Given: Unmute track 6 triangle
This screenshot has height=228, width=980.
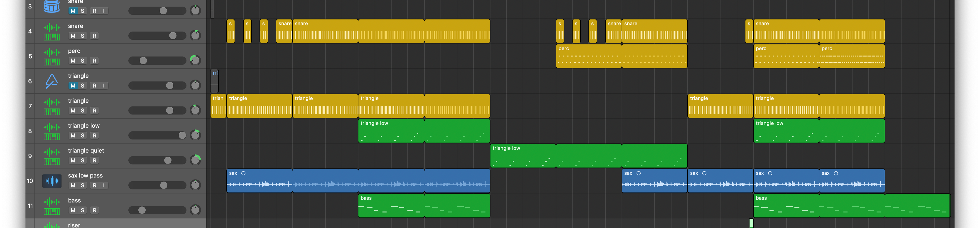Looking at the screenshot, I should click(73, 86).
